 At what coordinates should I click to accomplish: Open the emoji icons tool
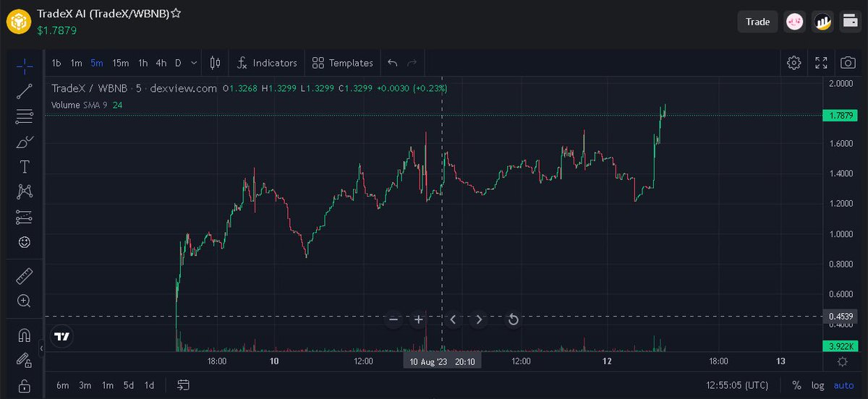25,242
